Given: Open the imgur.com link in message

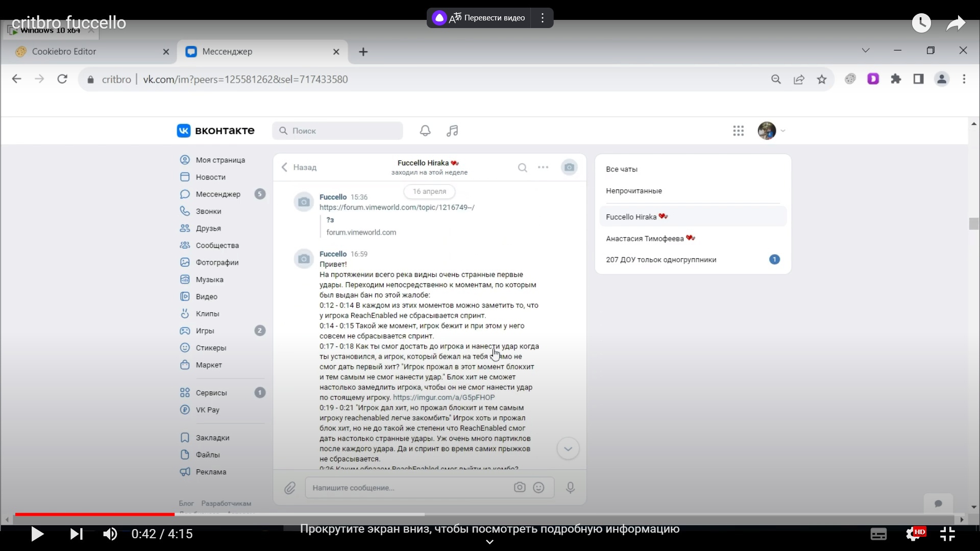Looking at the screenshot, I should (x=444, y=397).
